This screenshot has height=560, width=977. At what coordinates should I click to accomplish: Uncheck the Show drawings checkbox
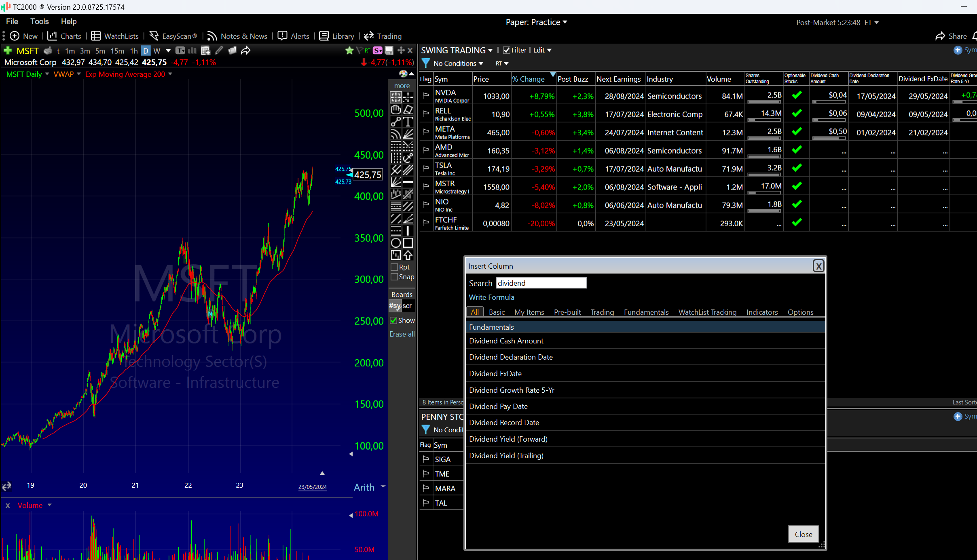[x=393, y=320]
